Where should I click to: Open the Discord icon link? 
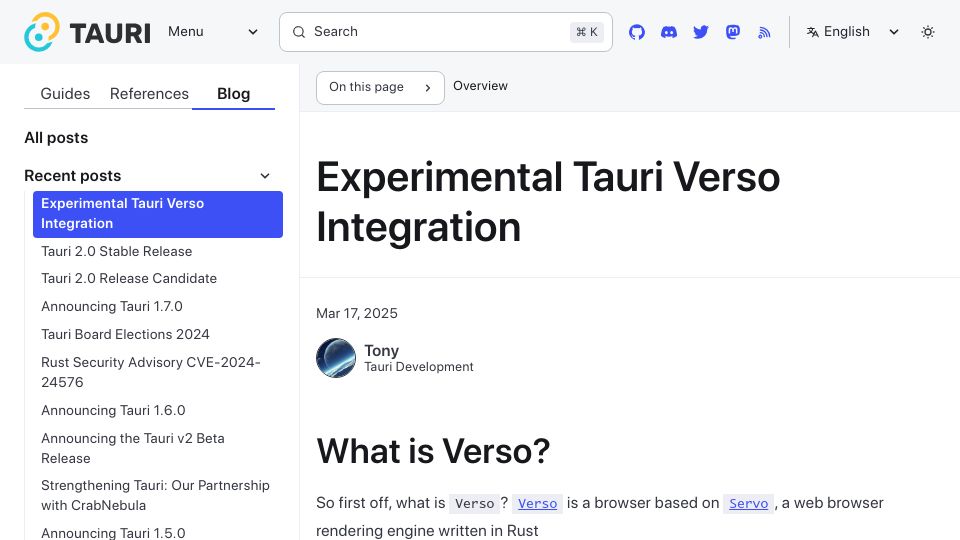tap(669, 32)
